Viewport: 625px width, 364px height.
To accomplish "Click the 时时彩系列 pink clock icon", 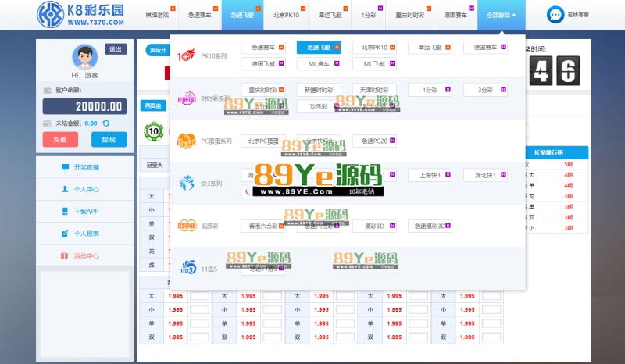I will click(x=187, y=98).
